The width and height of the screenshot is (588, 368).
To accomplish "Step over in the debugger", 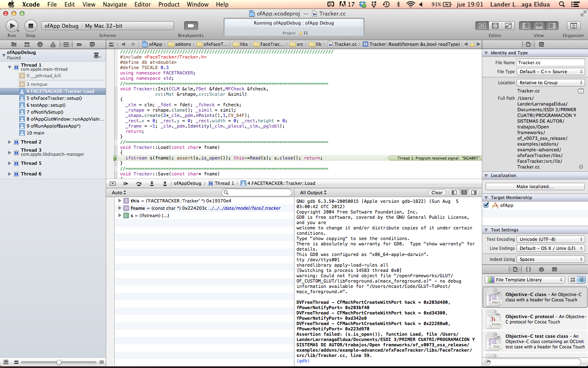I will 139,184.
